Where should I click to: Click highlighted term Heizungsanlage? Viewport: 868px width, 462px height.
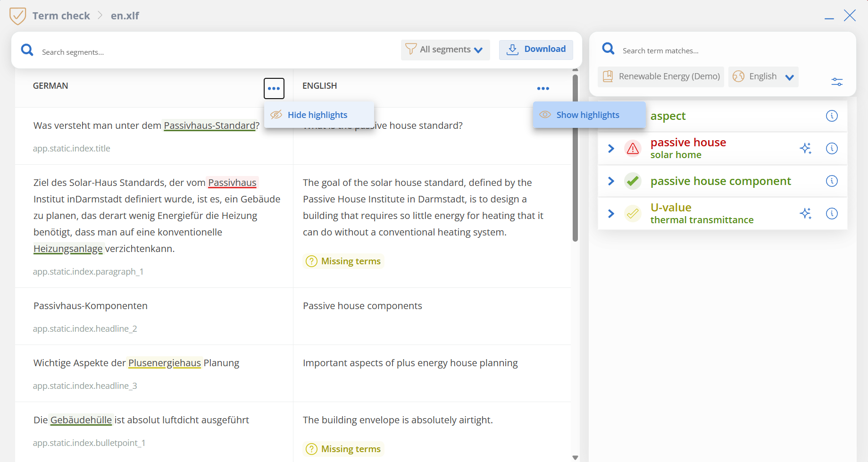click(68, 249)
